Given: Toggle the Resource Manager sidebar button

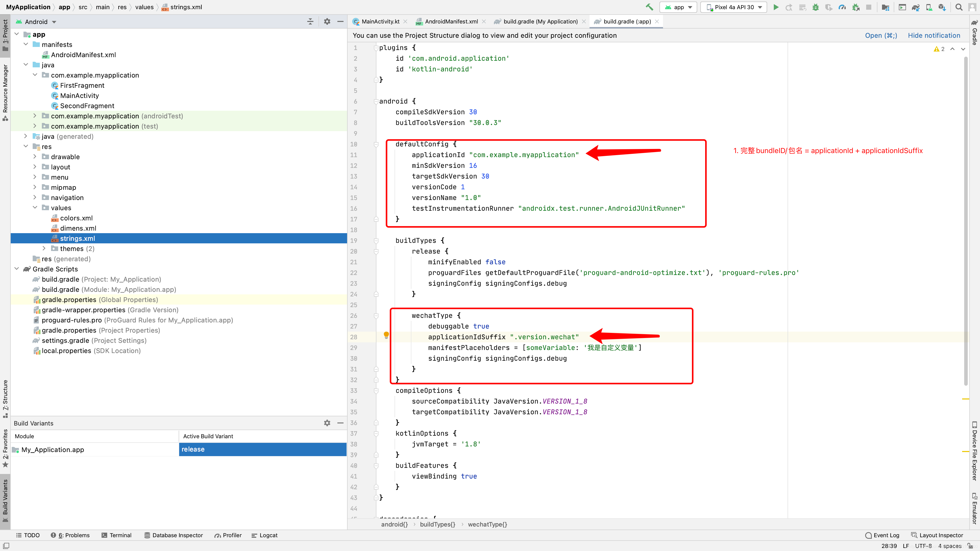Looking at the screenshot, I should (x=5, y=92).
